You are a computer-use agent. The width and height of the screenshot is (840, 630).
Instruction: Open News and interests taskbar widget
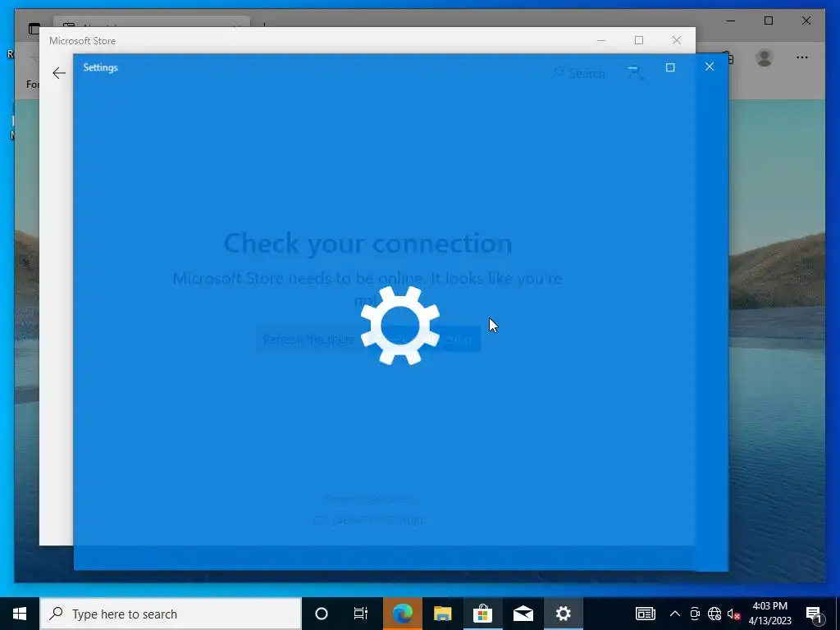[x=645, y=614]
